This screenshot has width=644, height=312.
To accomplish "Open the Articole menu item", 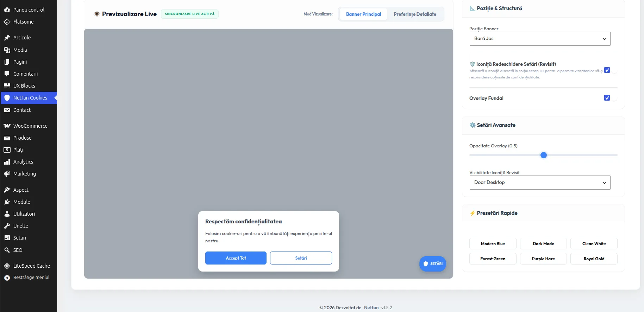I will coord(29,38).
